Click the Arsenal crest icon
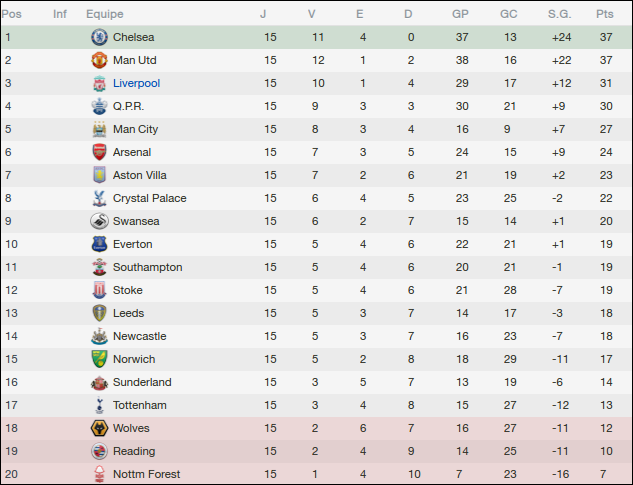633x485 pixels. (98, 152)
